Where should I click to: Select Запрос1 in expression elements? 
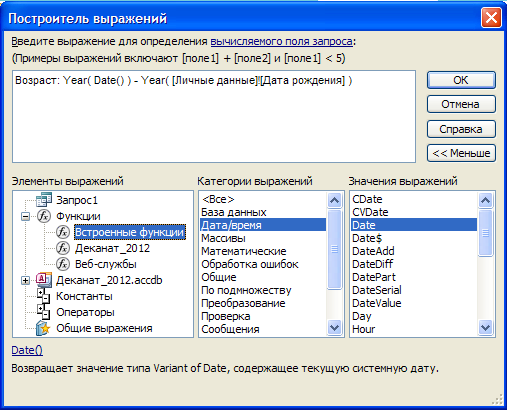tap(77, 200)
